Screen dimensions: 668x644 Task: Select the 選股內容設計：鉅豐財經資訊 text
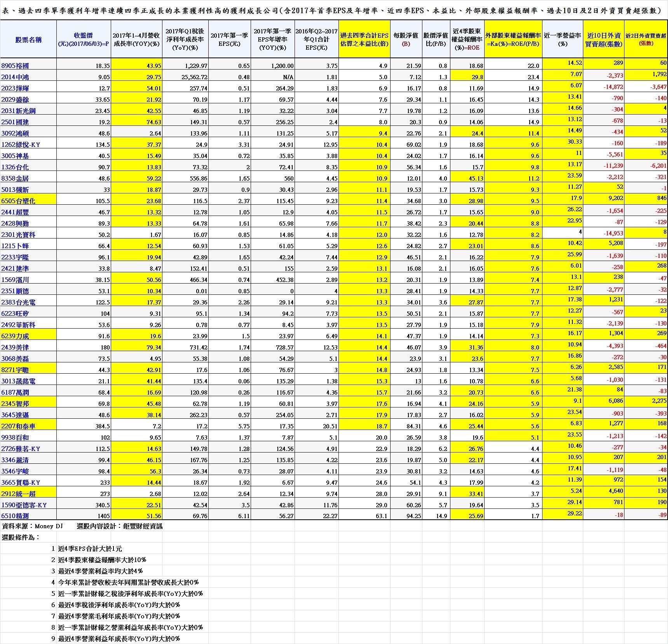coord(120,526)
